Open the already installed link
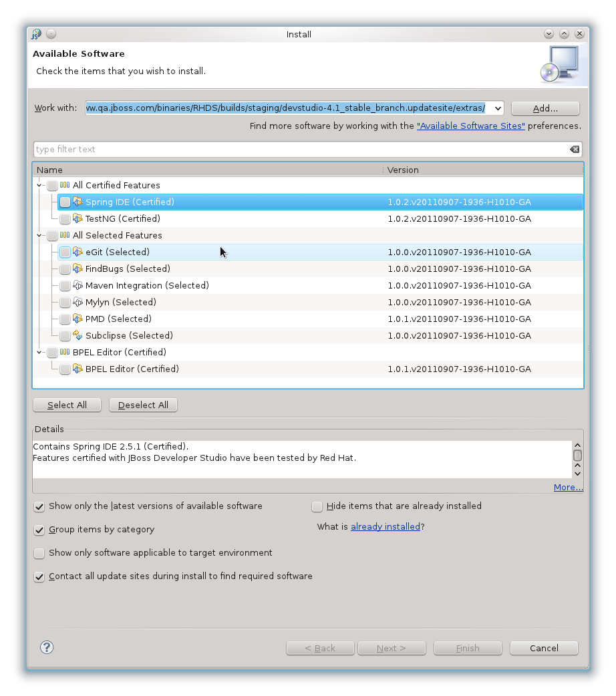Screen dimensions: 616x696 coord(386,526)
